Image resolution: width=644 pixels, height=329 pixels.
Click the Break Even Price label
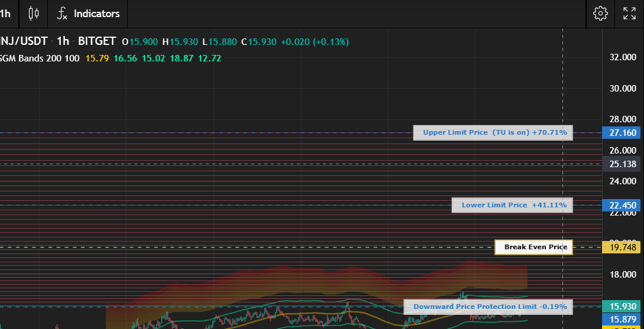pyautogui.click(x=534, y=247)
